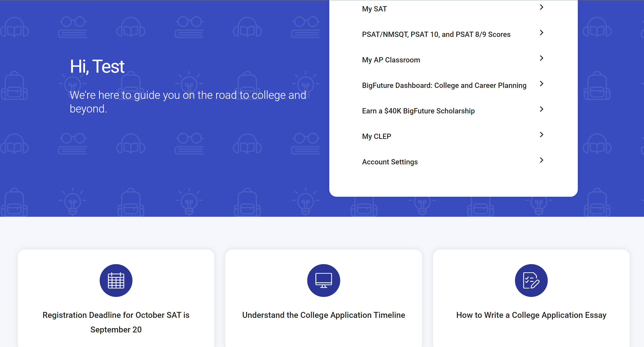This screenshot has height=347, width=644.
Task: Click the chevron arrow next to My SAT
Action: coord(542,7)
